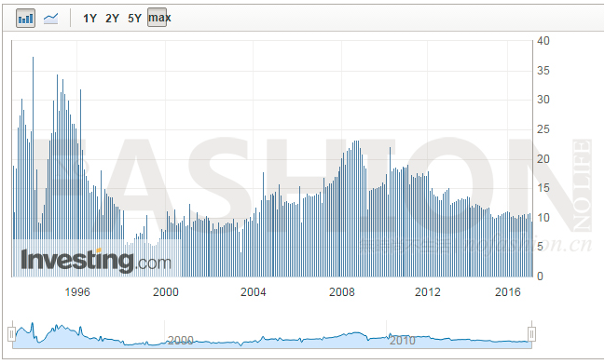The image size is (605, 364).
Task: Click the 2010 marker in navigator strip
Action: coord(403,341)
